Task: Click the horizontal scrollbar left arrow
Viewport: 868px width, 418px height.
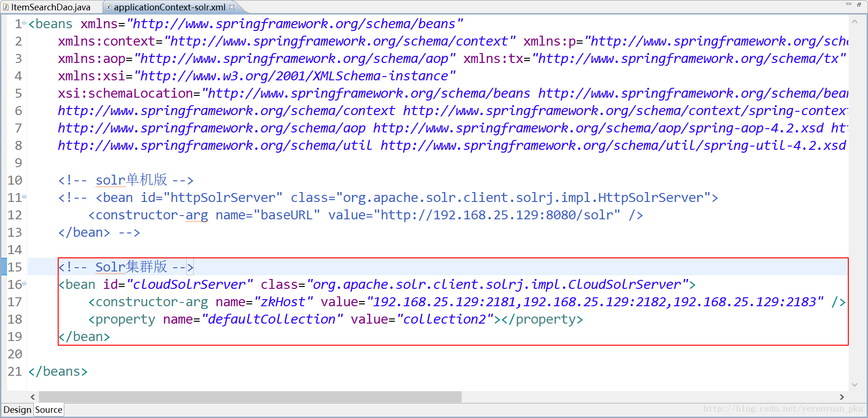Action: (x=32, y=397)
